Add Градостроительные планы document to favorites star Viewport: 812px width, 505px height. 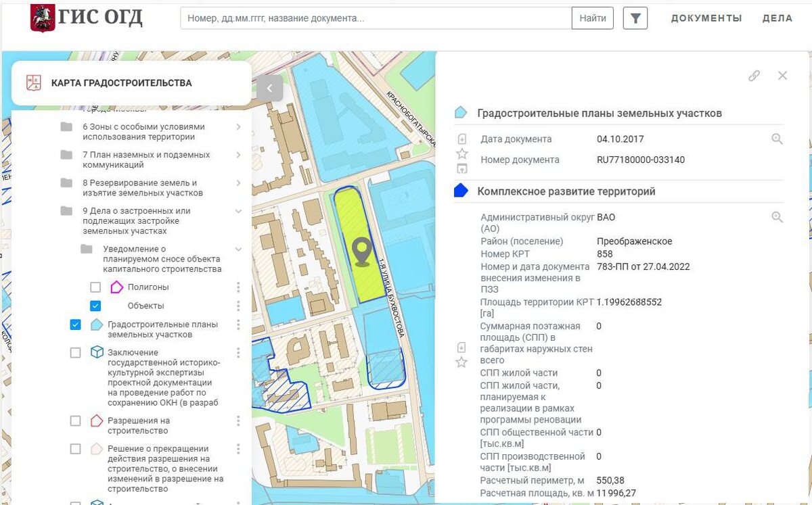coord(462,153)
